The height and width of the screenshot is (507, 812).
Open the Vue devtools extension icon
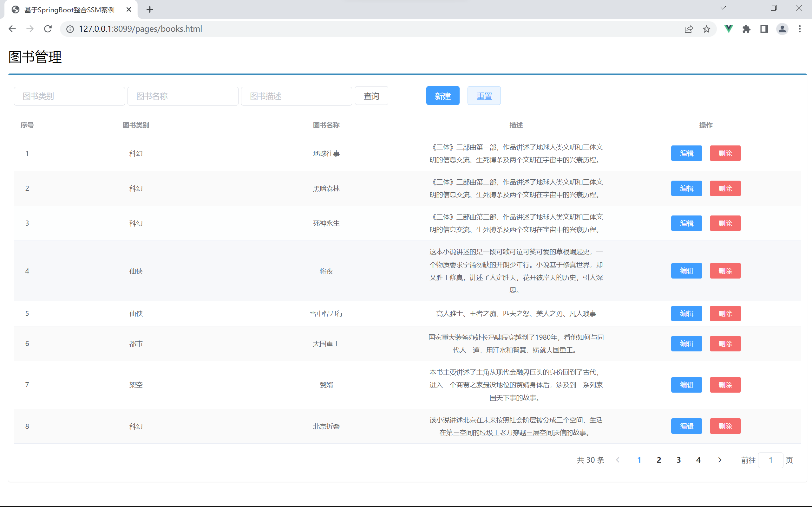[728, 29]
